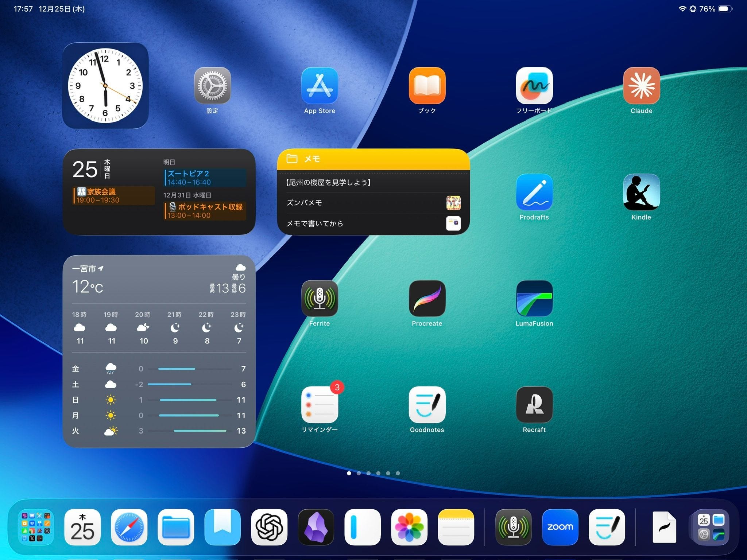Open the recent apps stack at dock end

[711, 527]
